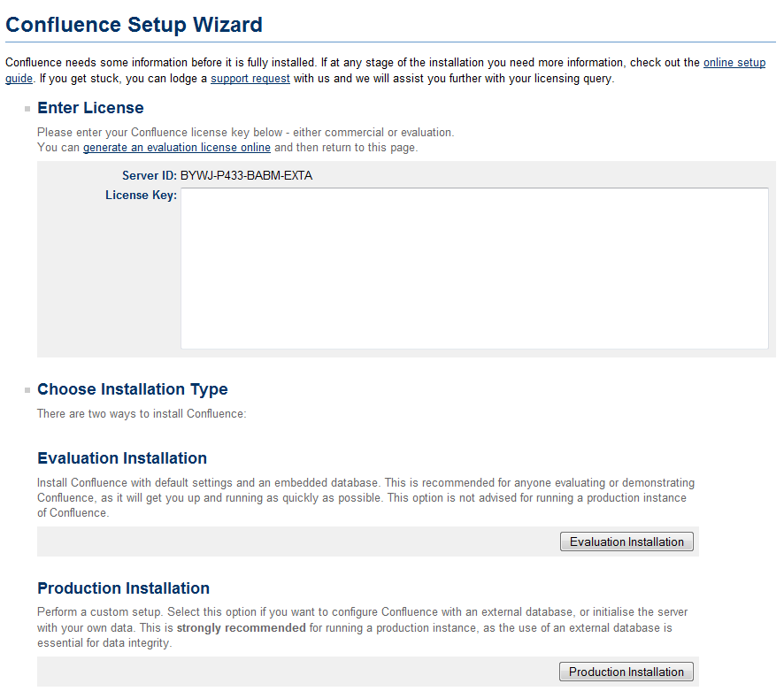The image size is (784, 699).
Task: Click the Server ID label
Action: 149,175
